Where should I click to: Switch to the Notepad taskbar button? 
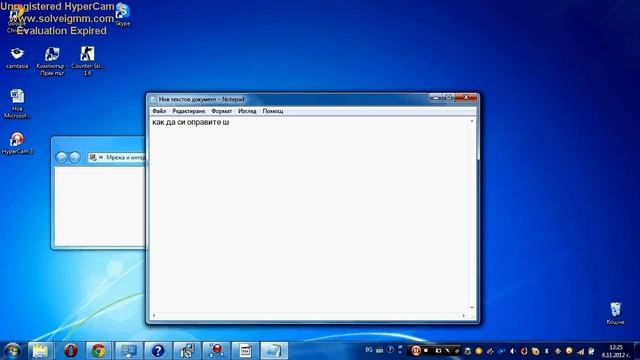click(x=274, y=351)
